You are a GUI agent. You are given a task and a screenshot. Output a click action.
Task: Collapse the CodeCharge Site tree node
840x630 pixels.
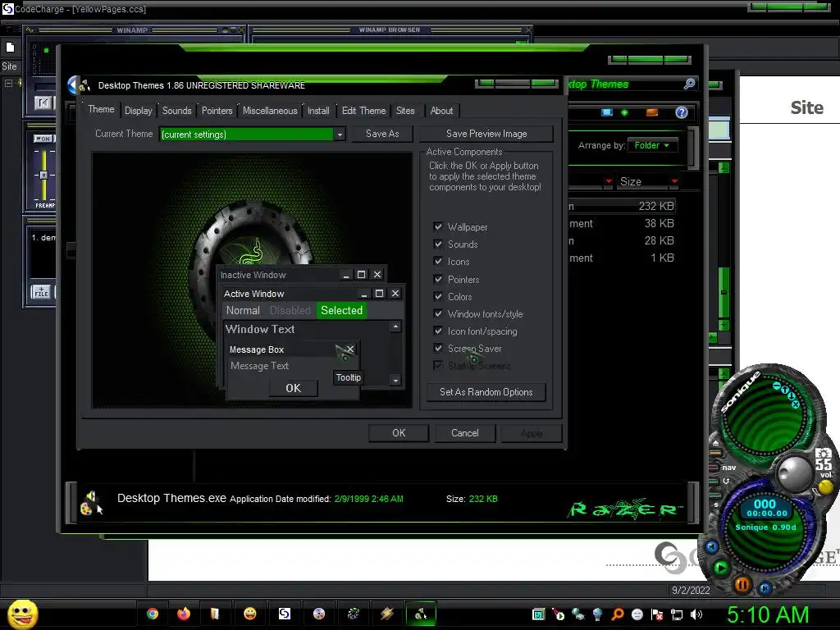[x=8, y=83]
